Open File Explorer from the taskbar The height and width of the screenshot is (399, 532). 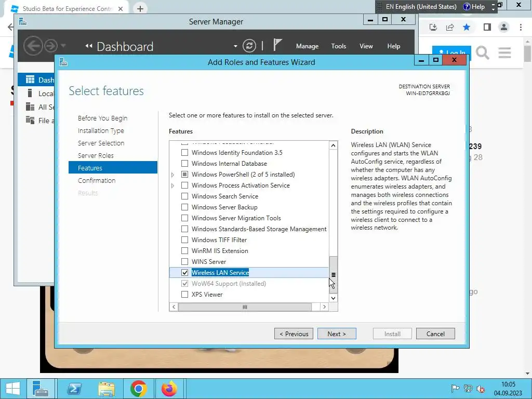coord(107,389)
